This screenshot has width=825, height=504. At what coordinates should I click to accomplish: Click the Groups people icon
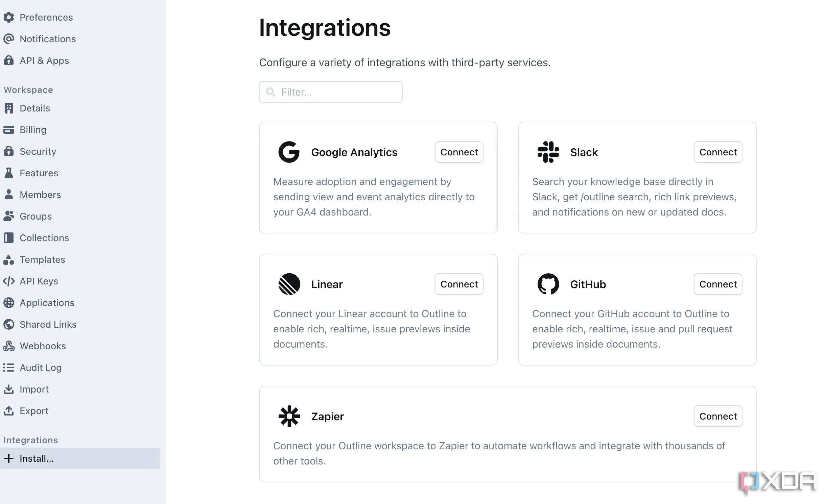coord(9,216)
